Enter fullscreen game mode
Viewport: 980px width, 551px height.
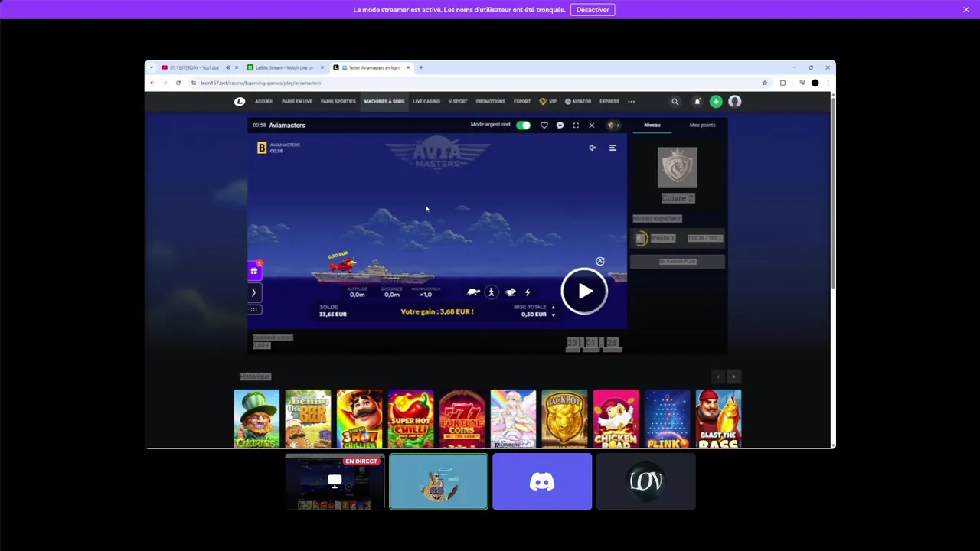coord(576,125)
